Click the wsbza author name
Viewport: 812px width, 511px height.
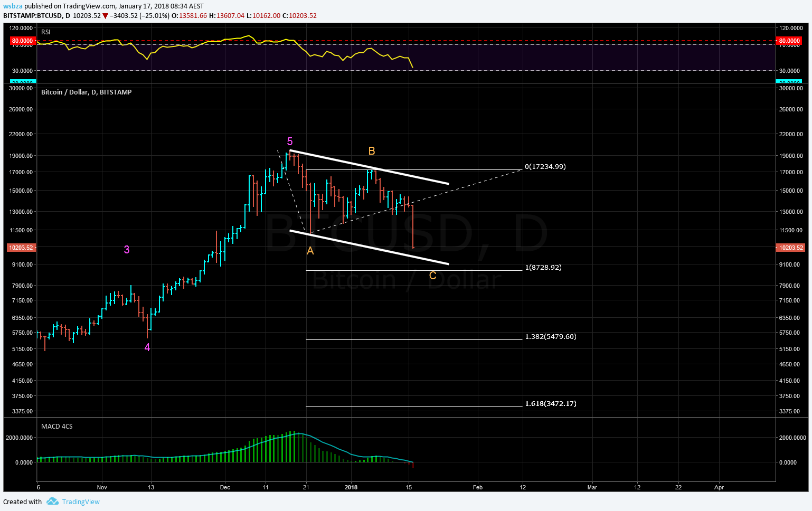click(x=13, y=6)
